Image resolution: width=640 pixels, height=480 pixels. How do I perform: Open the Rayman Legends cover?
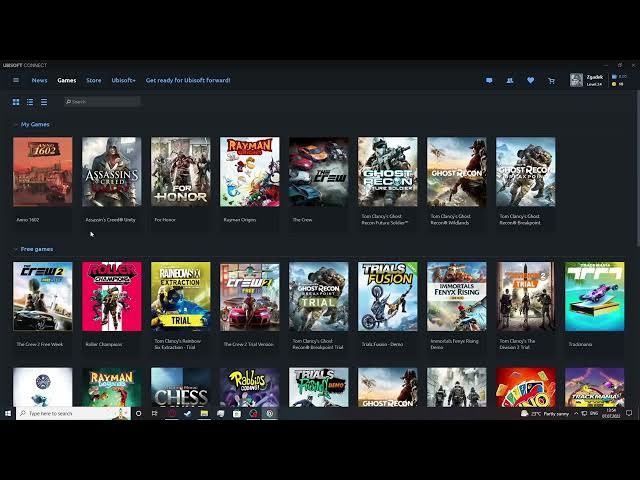pos(111,387)
